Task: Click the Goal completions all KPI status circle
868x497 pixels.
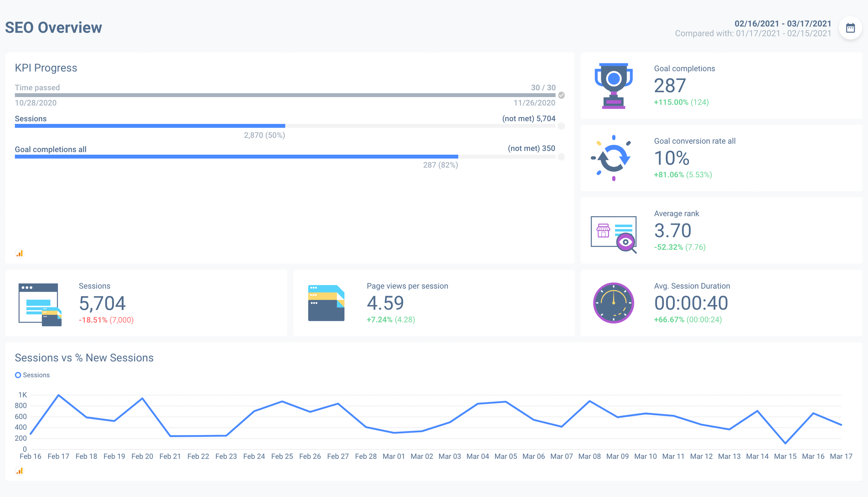Action: click(561, 157)
